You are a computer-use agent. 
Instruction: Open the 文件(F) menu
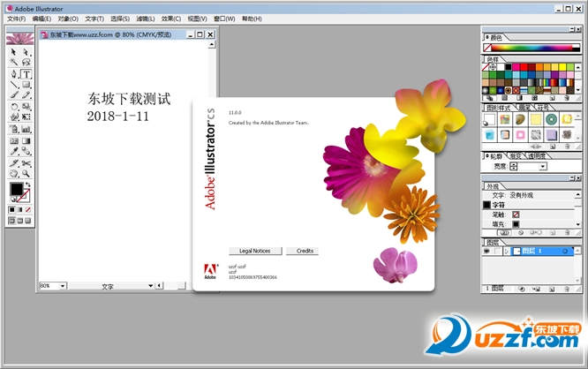point(17,19)
